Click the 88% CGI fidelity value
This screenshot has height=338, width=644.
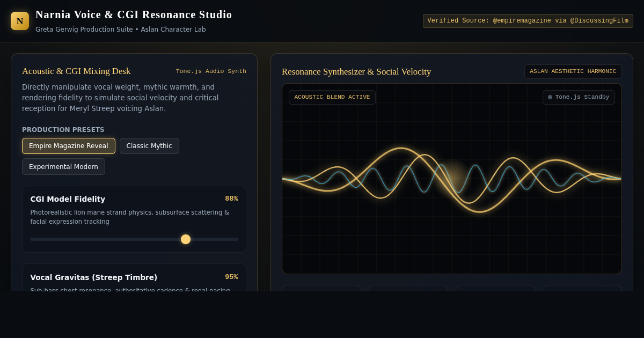point(231,199)
